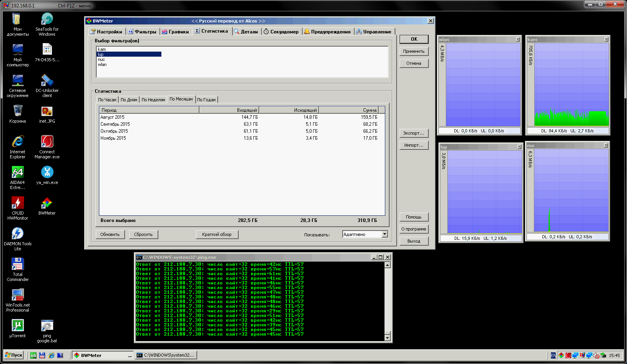Screen dimensions: 627x364
Task: Open SeaTools for Windows desktop icon
Action: (47, 24)
